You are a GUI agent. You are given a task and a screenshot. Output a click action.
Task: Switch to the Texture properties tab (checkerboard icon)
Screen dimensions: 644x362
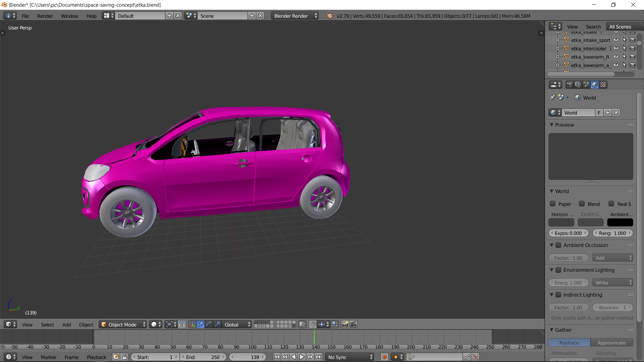point(603,85)
